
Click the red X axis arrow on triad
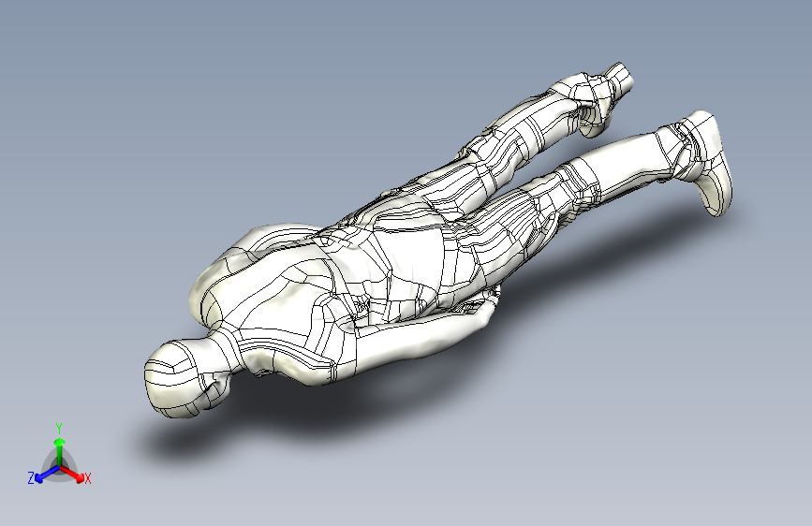click(x=72, y=474)
